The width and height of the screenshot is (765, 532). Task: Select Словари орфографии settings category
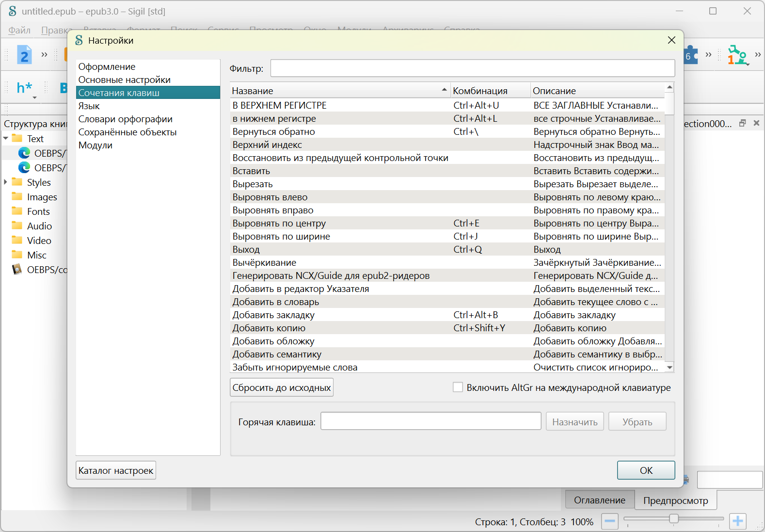(126, 119)
